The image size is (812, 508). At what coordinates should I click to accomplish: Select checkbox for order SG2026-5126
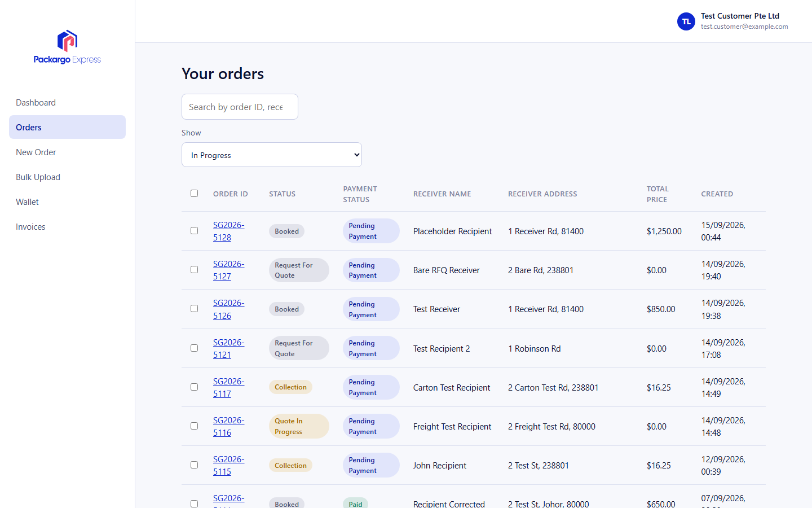194,309
